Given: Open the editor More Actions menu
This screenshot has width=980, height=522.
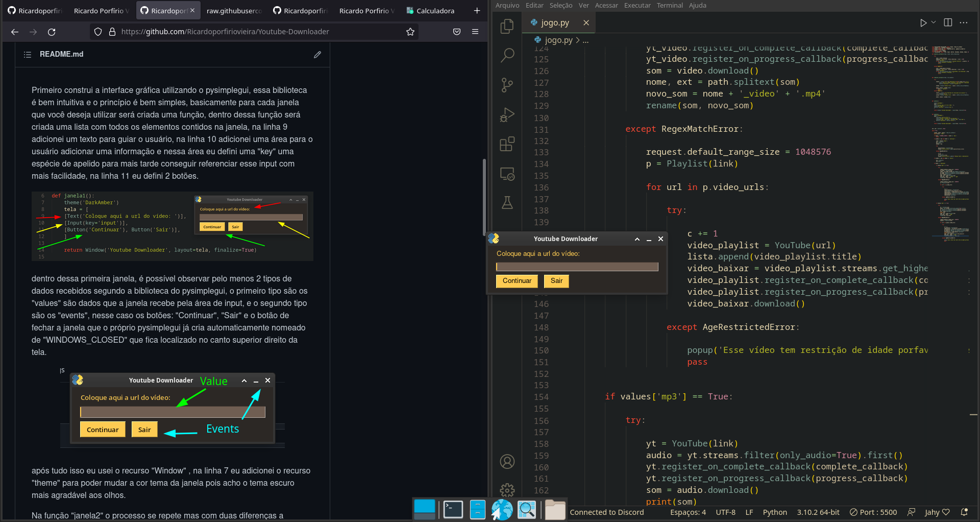Looking at the screenshot, I should [x=964, y=22].
